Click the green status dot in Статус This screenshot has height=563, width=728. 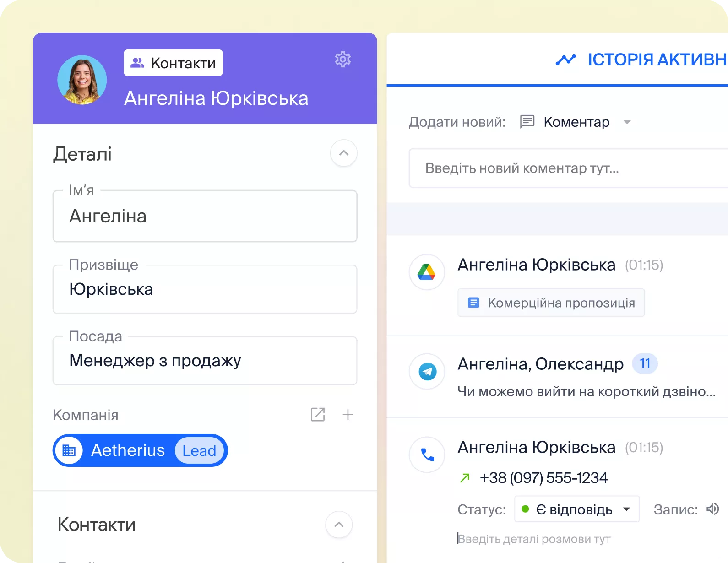pos(526,509)
